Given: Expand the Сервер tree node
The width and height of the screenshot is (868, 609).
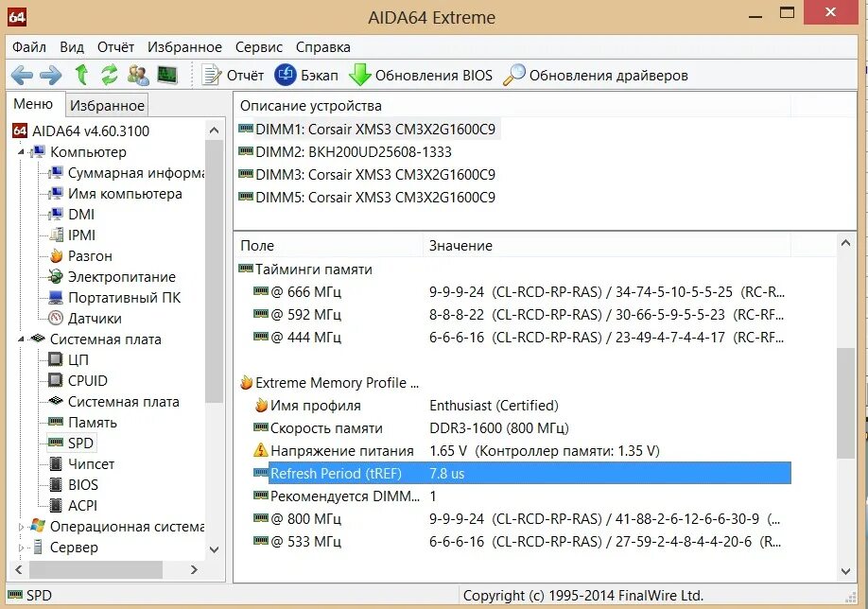Looking at the screenshot, I should coord(21,548).
